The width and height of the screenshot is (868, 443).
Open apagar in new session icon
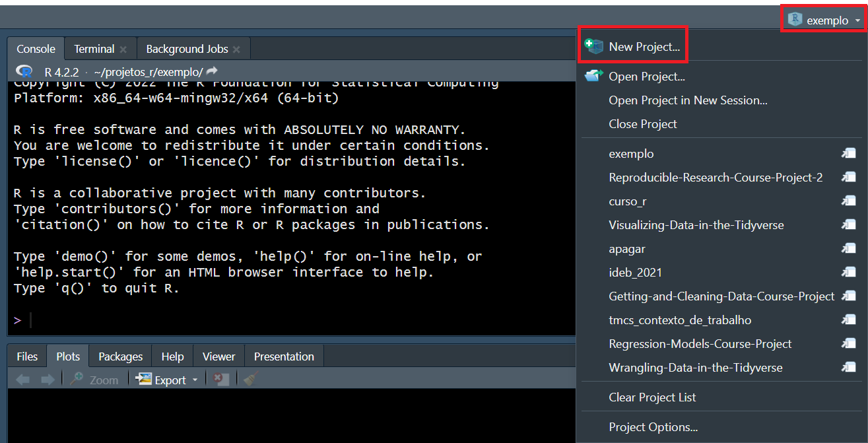tap(848, 249)
